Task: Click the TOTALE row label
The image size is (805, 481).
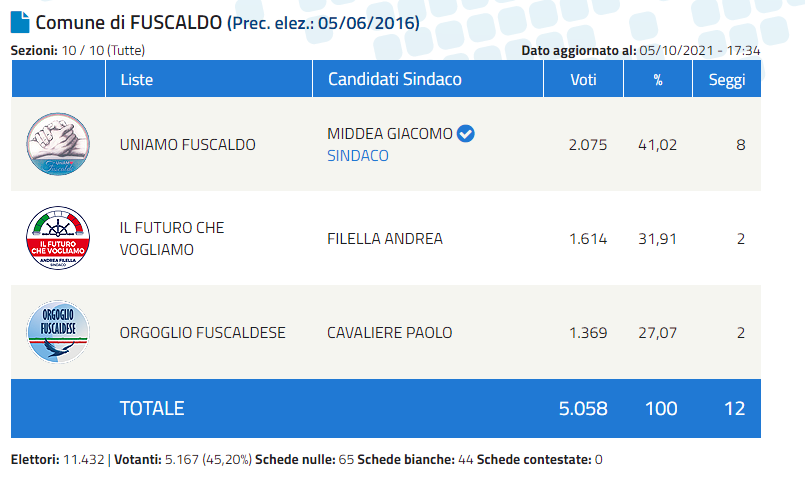Action: 152,409
